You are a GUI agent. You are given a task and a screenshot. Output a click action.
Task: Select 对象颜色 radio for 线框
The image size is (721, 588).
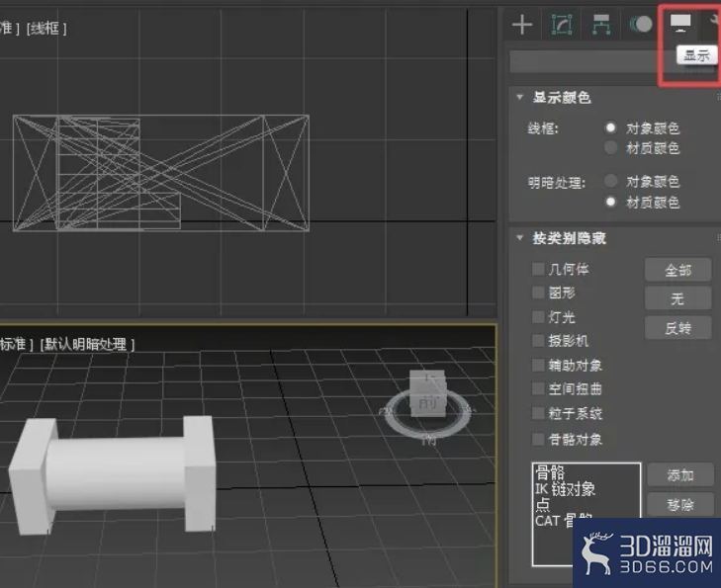(610, 127)
